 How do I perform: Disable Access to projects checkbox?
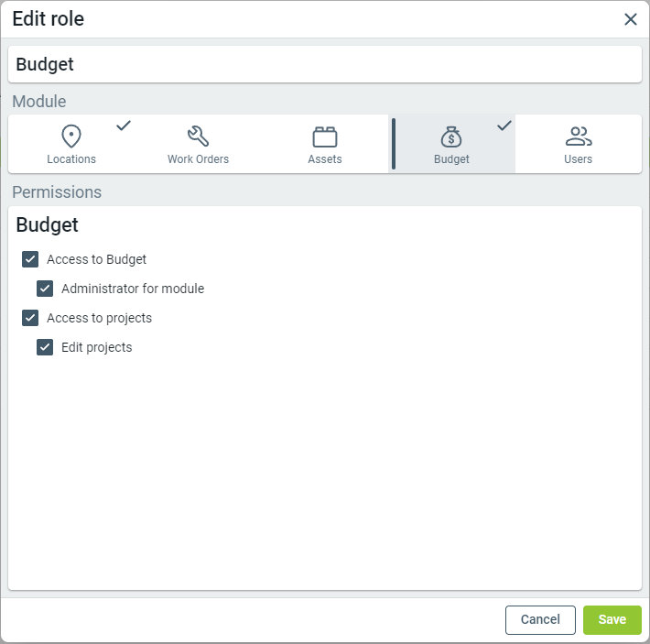[30, 318]
